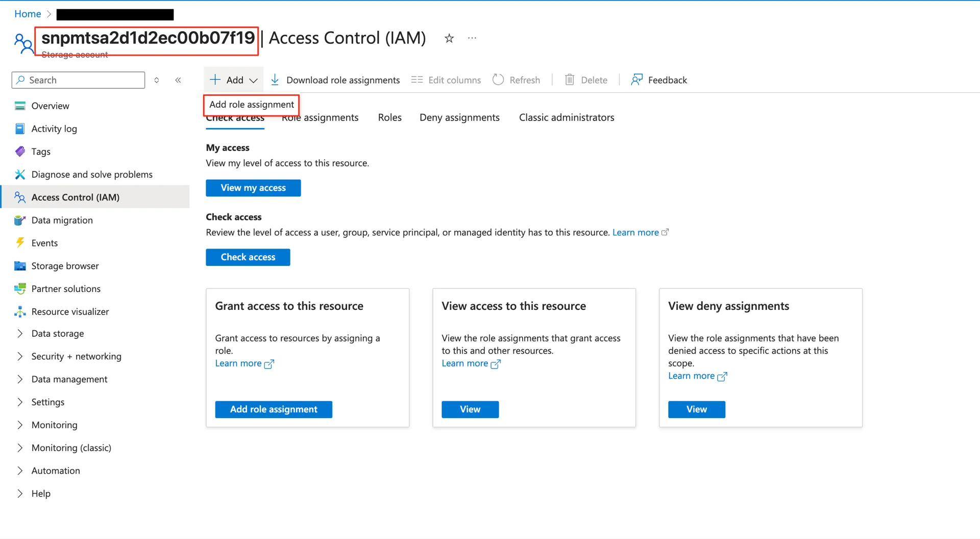
Task: Open Resource visualizer from the sidebar
Action: [x=70, y=311]
